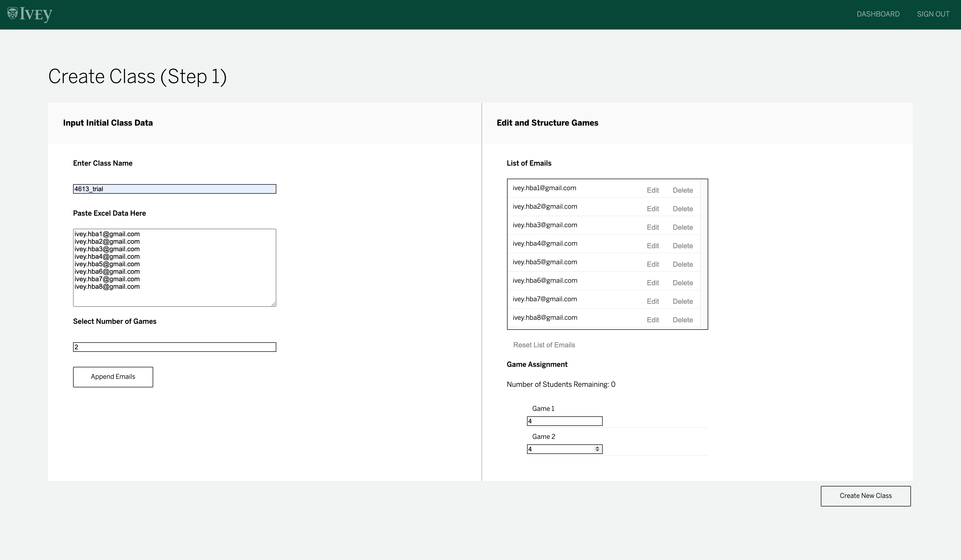This screenshot has height=560, width=961.
Task: Delete the ivey.hba2@gmail.com entry
Action: (682, 209)
